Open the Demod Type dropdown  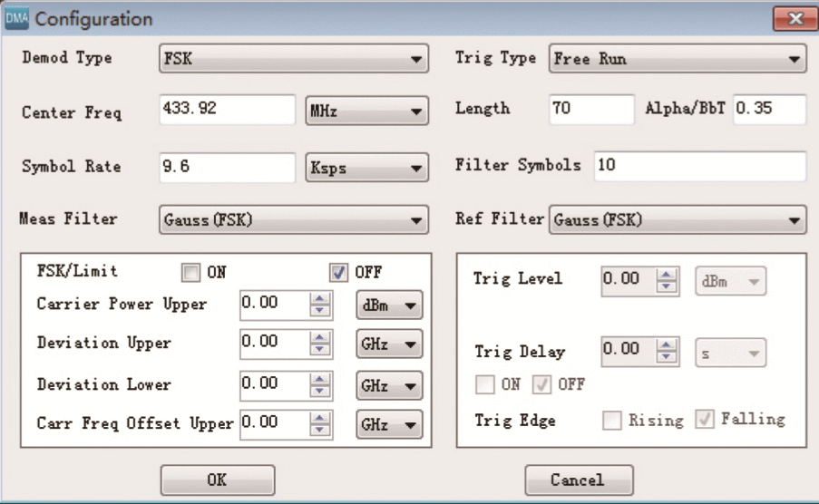coord(293,61)
